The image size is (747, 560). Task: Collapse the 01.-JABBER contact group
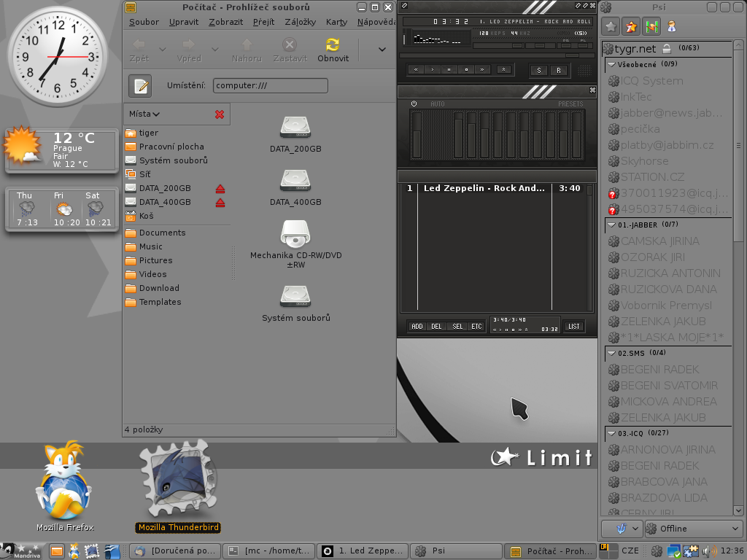611,225
